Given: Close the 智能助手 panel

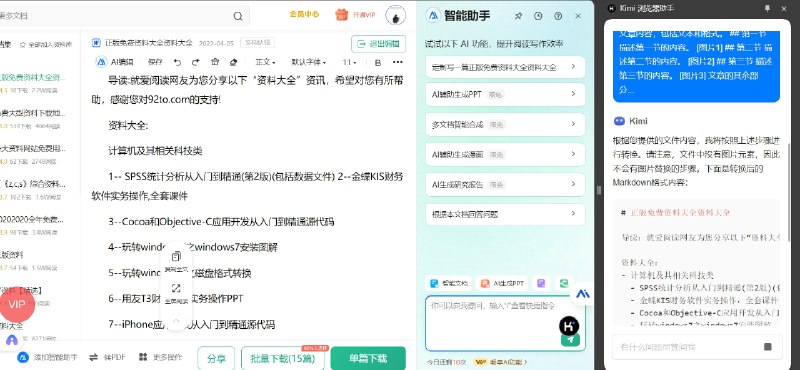Looking at the screenshot, I should (578, 16).
